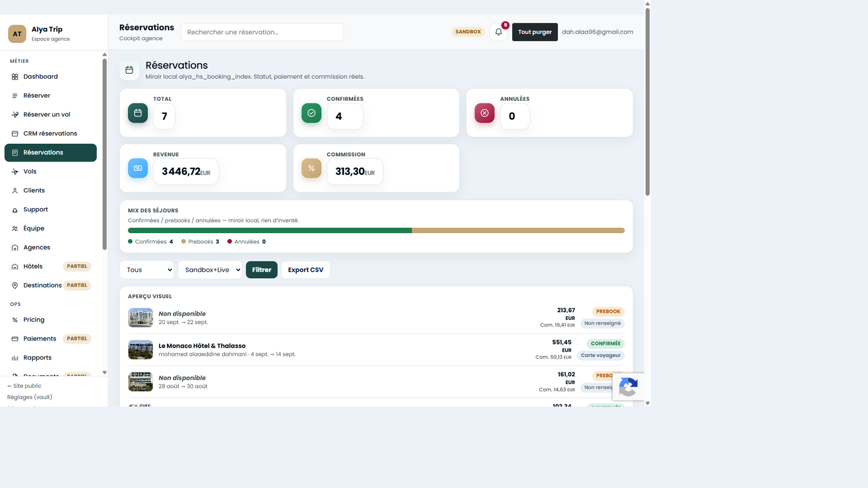
Task: Select Réservations in the sidebar
Action: click(50, 153)
